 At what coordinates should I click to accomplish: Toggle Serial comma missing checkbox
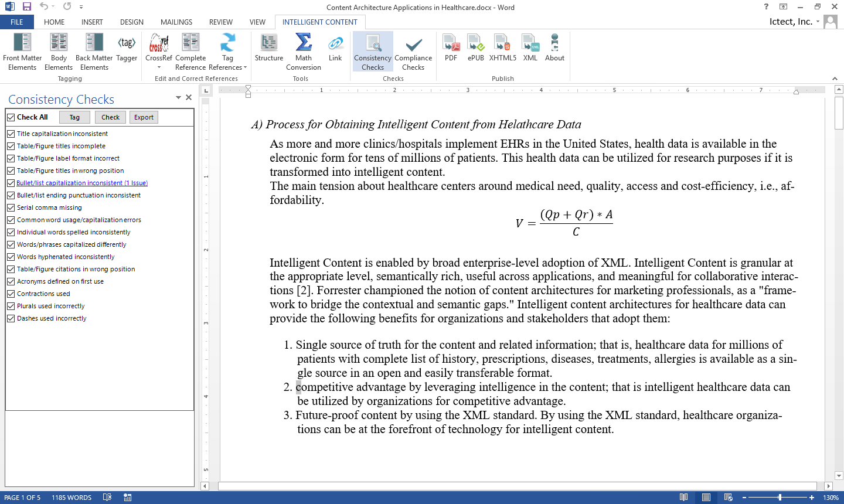(x=11, y=207)
